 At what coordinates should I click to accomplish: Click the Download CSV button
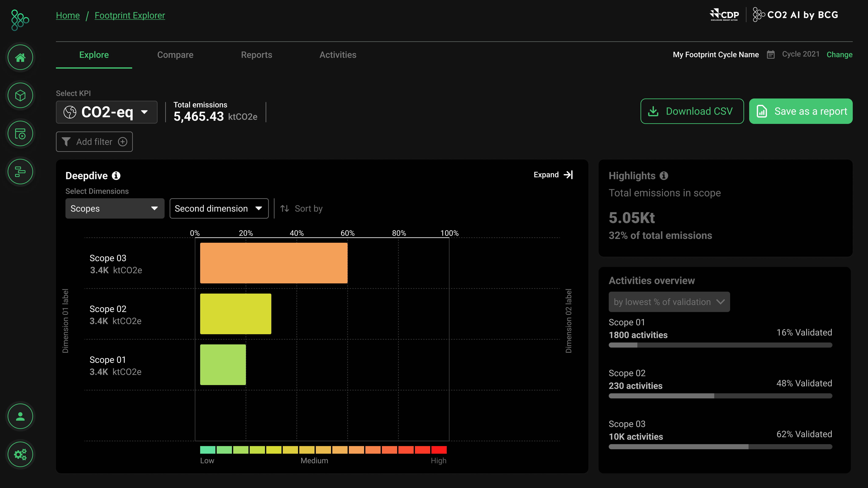(692, 111)
